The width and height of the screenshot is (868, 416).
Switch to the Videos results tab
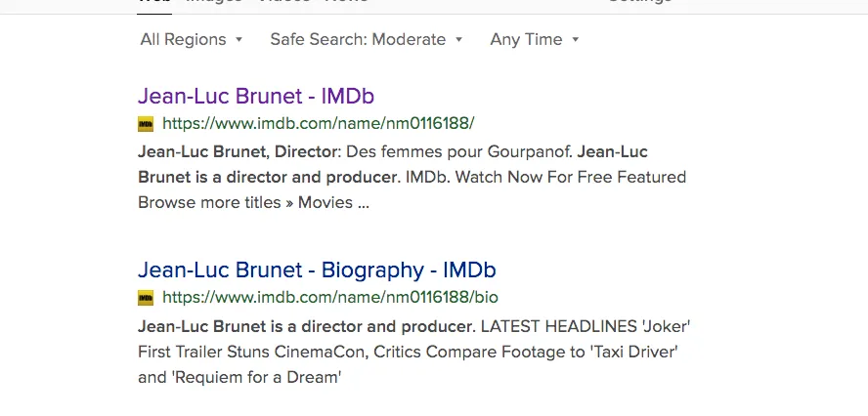coord(284,2)
